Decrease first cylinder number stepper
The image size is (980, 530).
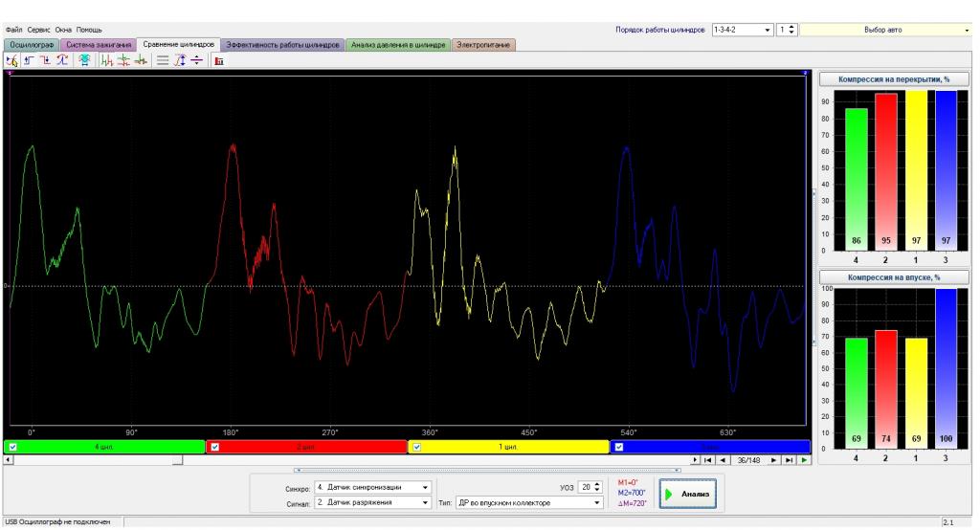click(x=791, y=33)
